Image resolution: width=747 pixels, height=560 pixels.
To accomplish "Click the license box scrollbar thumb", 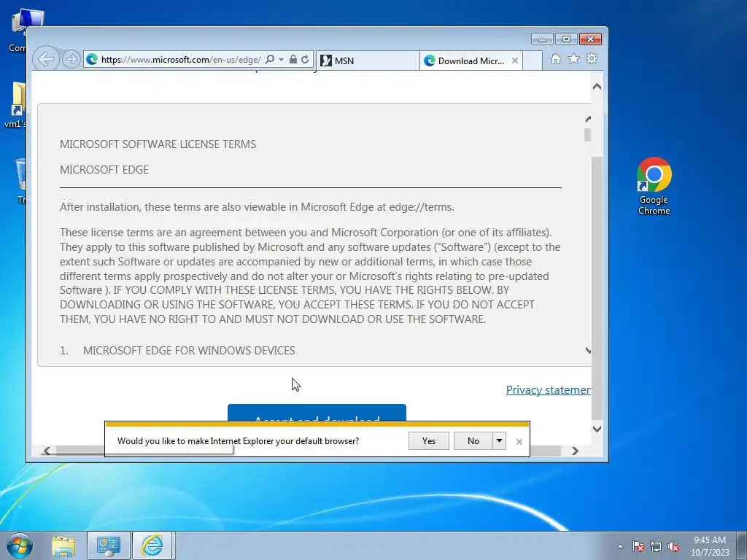I will click(x=587, y=135).
